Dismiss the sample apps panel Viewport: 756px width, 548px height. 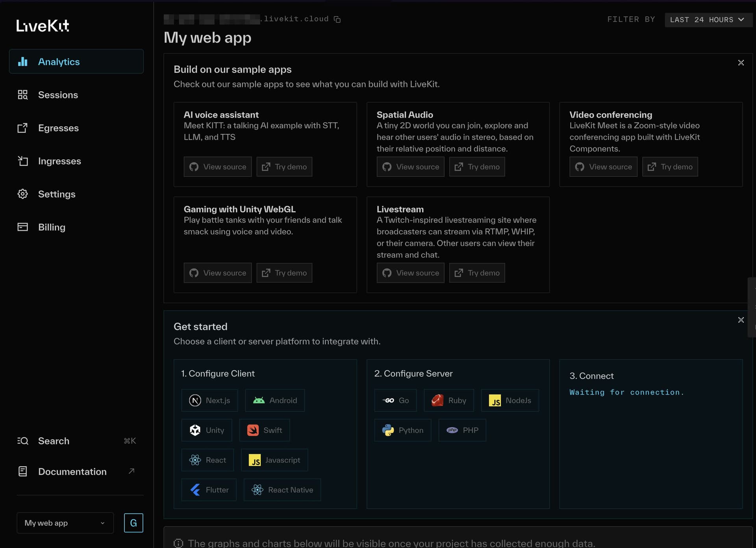[x=741, y=63]
